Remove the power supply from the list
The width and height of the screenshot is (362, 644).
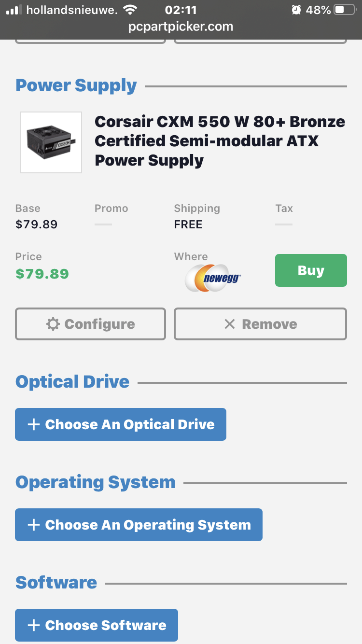(261, 324)
